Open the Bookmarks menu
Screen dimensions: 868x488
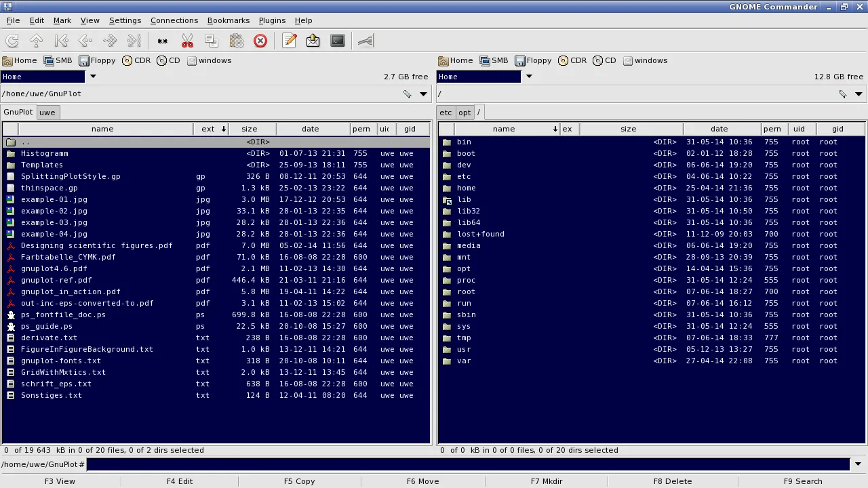[228, 20]
